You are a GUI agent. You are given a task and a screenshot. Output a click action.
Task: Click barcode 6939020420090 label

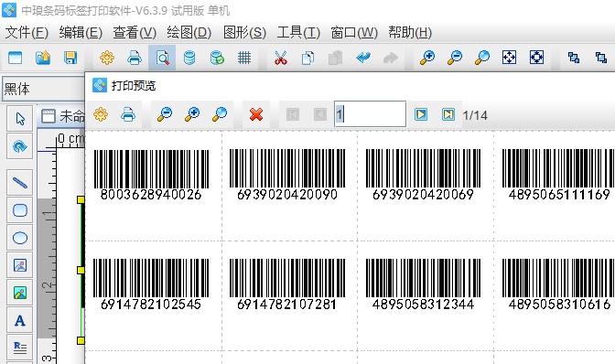click(x=287, y=175)
